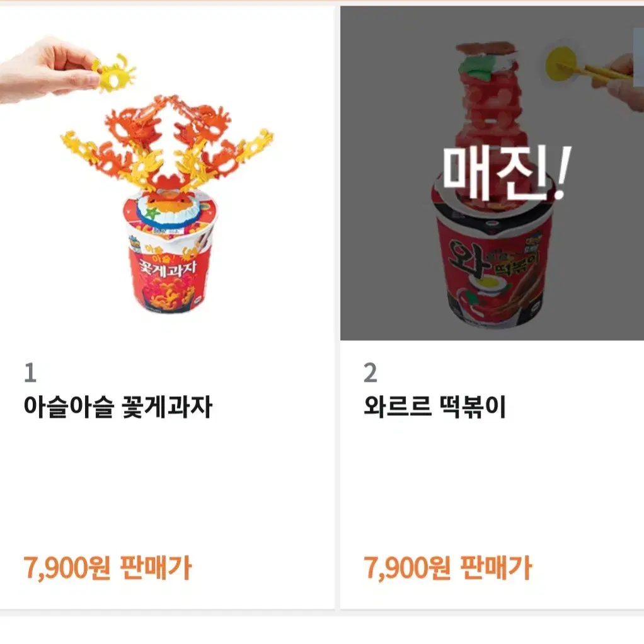Click the blank area of 떡볶이 card

coord(492,485)
